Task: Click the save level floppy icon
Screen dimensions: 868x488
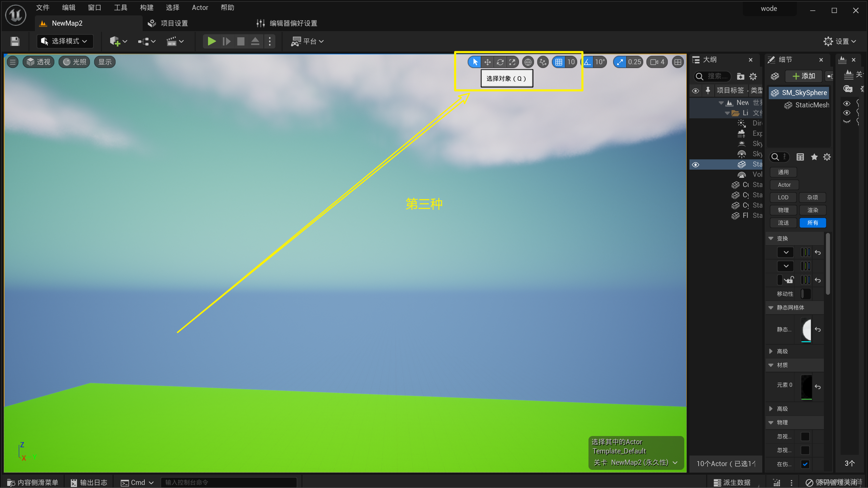Action: tap(15, 41)
